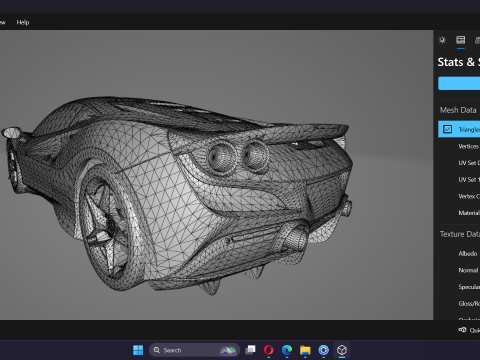Click the blue button under Stats & Shading heading
The height and width of the screenshot is (360, 480).
pyautogui.click(x=459, y=83)
